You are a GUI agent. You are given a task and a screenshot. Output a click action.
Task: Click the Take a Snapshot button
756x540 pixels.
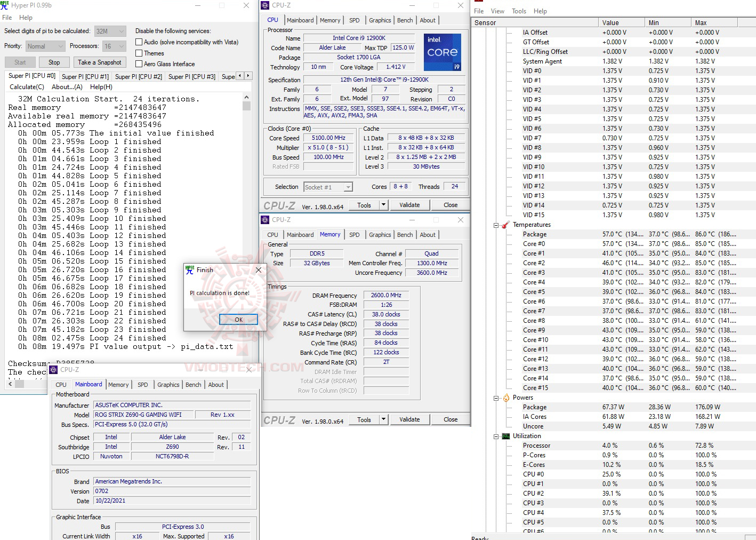pyautogui.click(x=100, y=62)
